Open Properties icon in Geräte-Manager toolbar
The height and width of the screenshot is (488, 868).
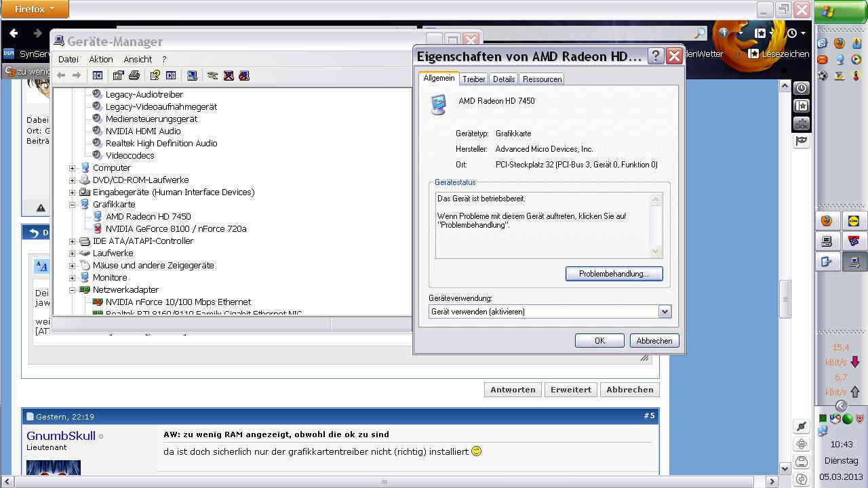(x=118, y=75)
